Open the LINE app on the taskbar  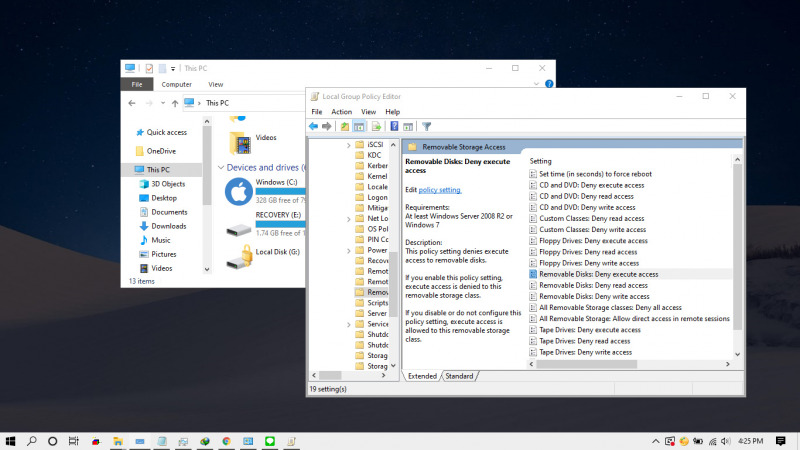pyautogui.click(x=270, y=441)
